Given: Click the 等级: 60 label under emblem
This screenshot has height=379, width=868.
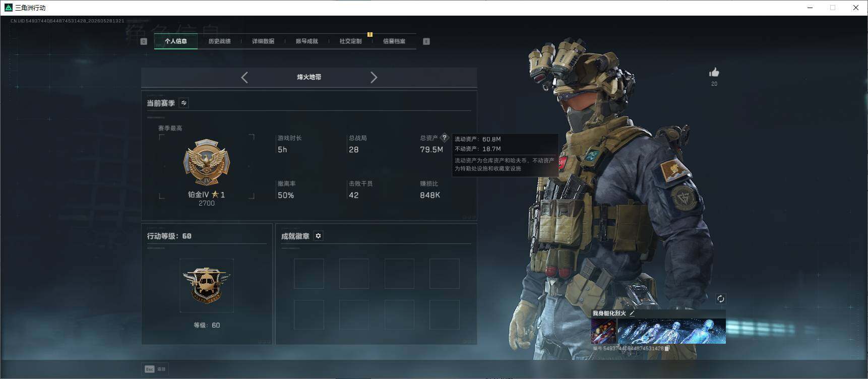Looking at the screenshot, I should pos(207,325).
